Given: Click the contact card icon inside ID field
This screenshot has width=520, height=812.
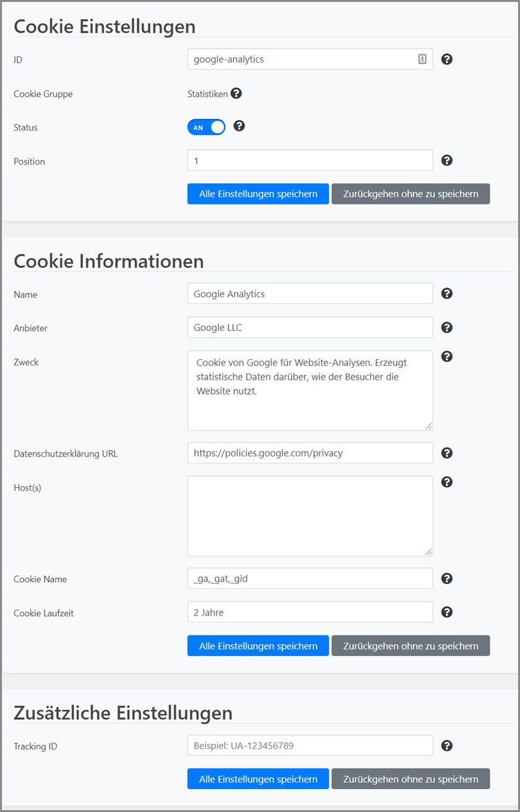Looking at the screenshot, I should (x=422, y=59).
